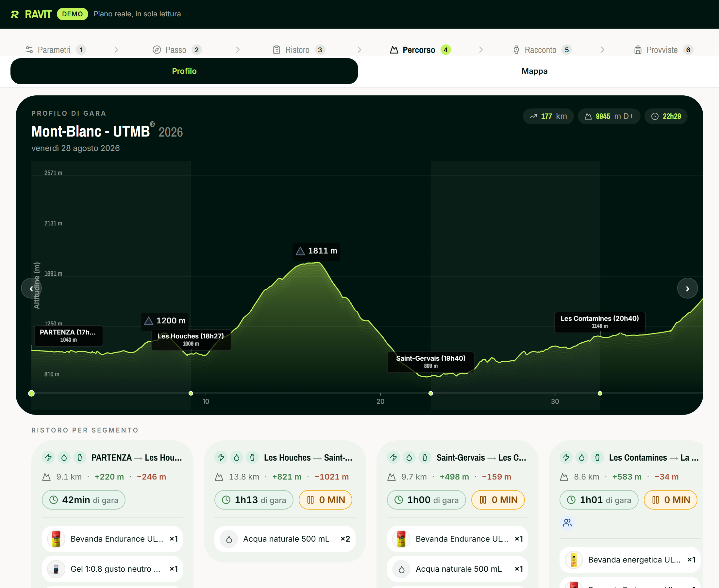Image resolution: width=719 pixels, height=588 pixels.
Task: Open Bevanda energetica UL... item
Action: click(x=630, y=560)
